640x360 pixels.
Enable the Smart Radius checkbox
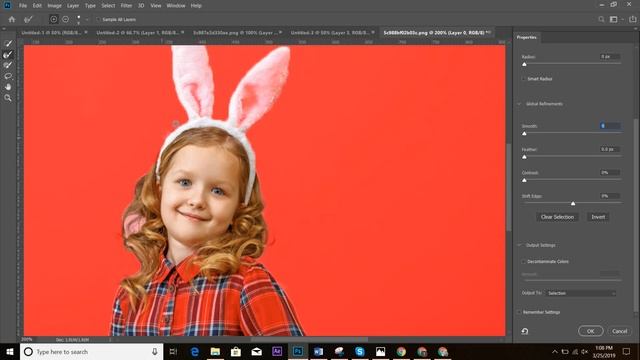tap(523, 79)
